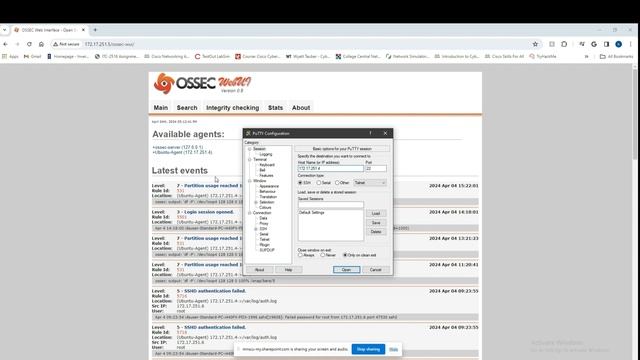640x360 pixels.
Task: Click the PuTTY About button
Action: coord(260,270)
